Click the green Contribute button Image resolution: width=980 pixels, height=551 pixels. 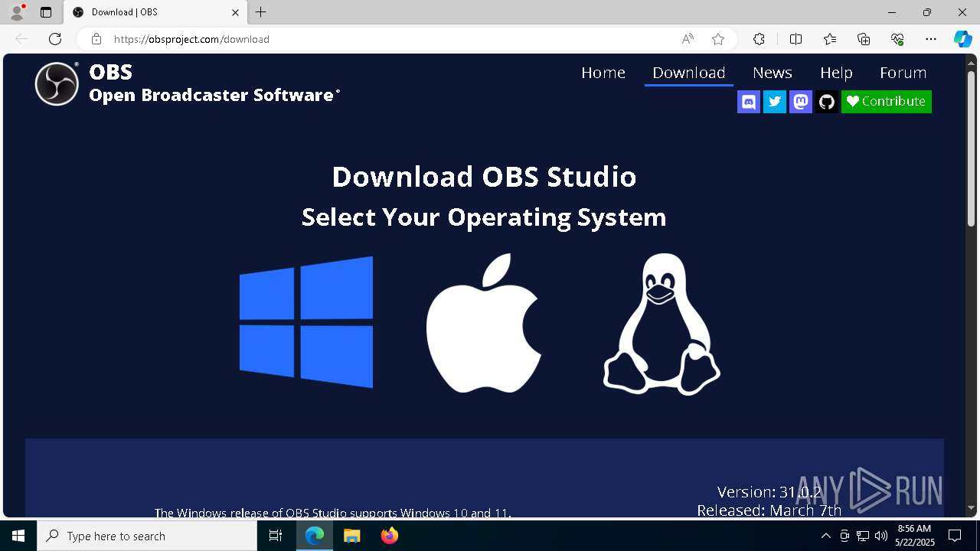887,102
